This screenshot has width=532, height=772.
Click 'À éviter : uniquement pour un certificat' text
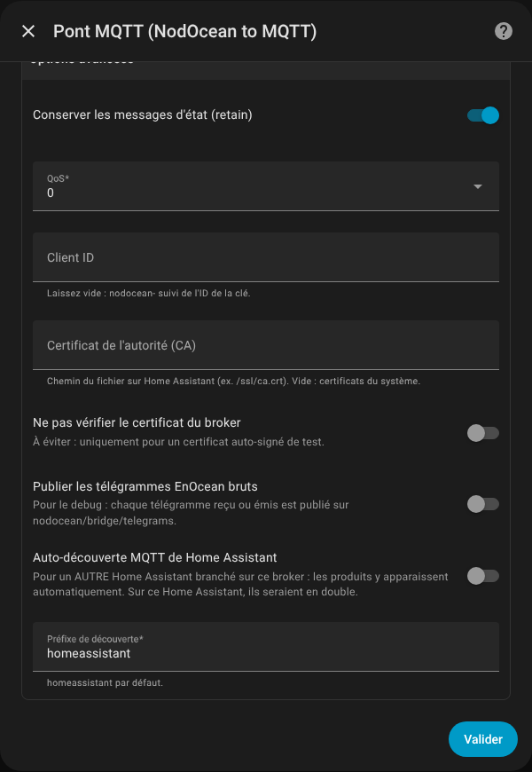pos(178,442)
